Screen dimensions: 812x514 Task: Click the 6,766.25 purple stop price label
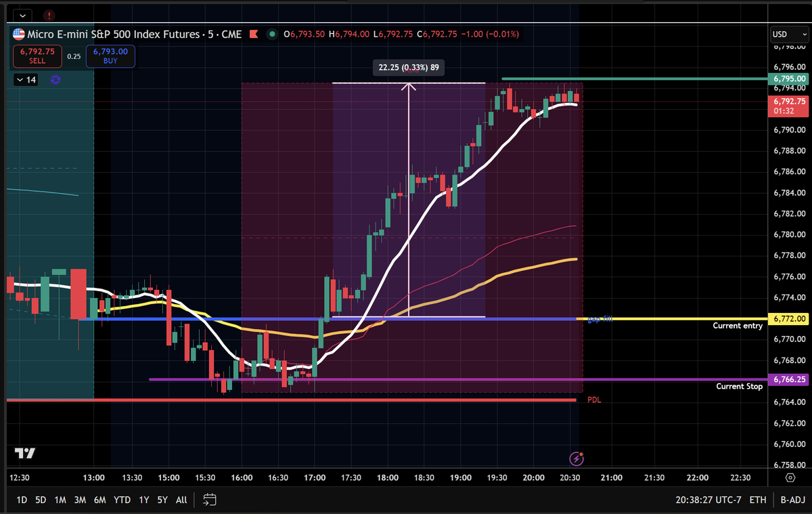[787, 379]
